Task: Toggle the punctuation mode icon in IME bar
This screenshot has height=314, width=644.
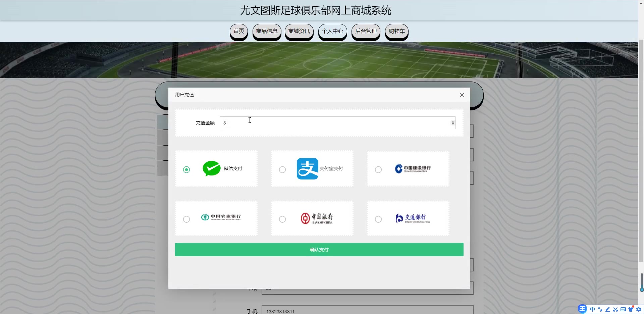Action: click(600, 309)
